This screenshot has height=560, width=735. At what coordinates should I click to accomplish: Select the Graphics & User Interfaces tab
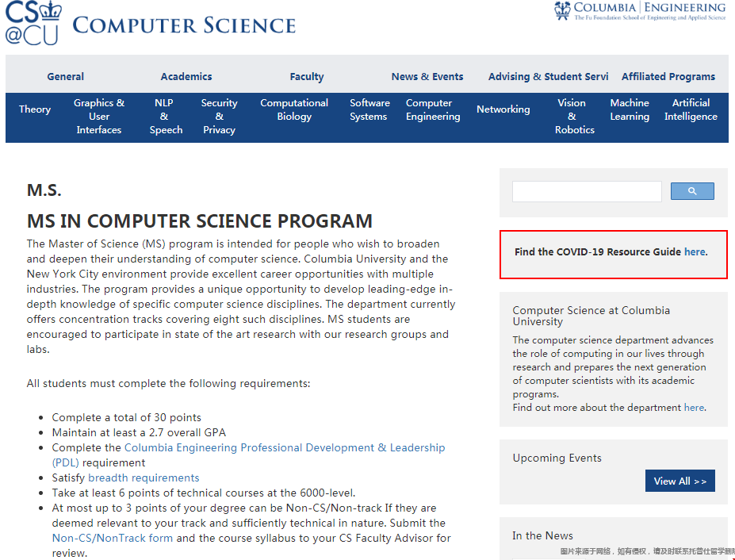99,117
